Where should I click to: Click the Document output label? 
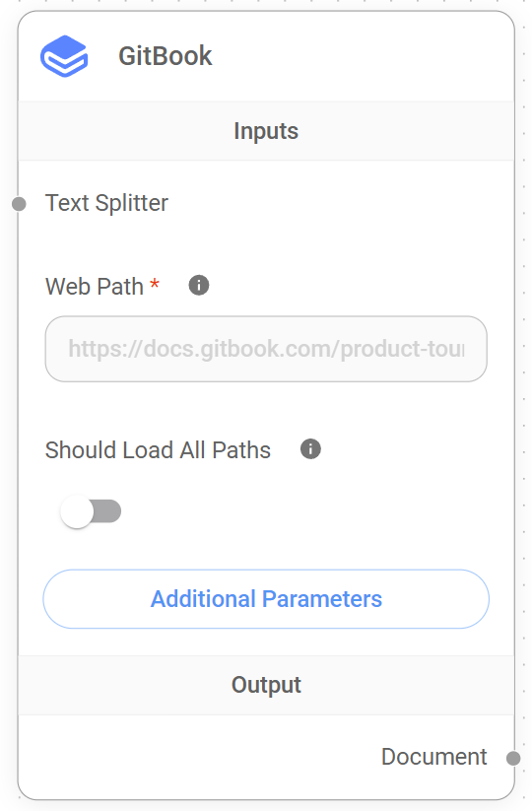pyautogui.click(x=433, y=757)
